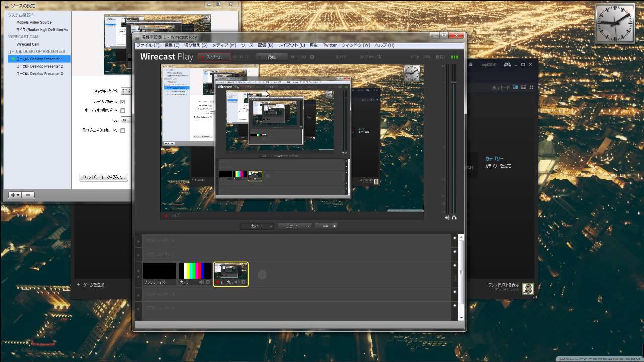644x362 pixels.
Task: Click カテゴリーを設定 link in background window
Action: (x=499, y=166)
